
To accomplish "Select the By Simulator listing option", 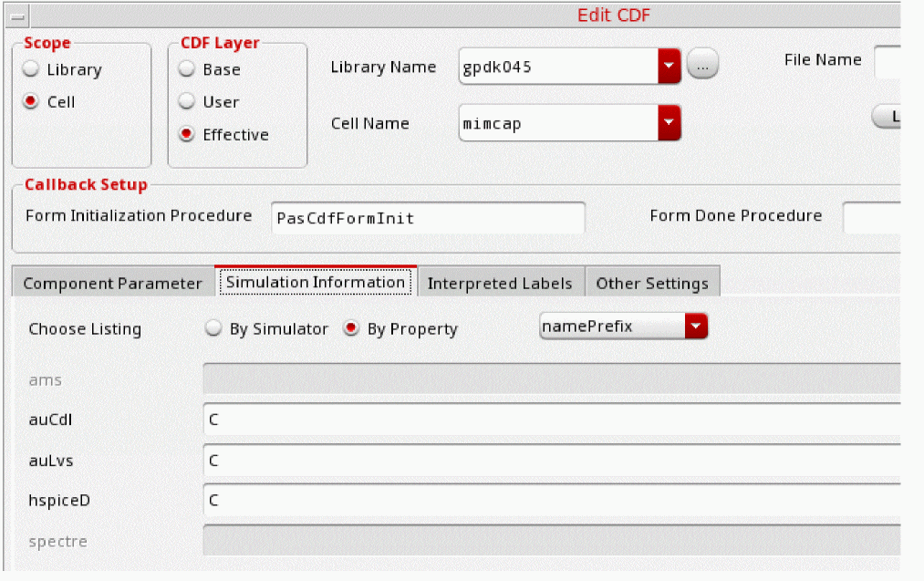I will (213, 327).
